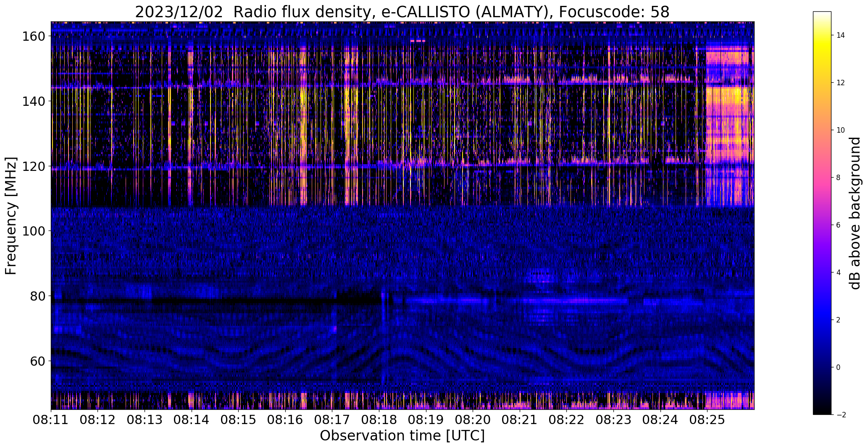This screenshot has height=448, width=868.
Task: Click the 140 MHz frequency tick label
Action: (x=33, y=101)
